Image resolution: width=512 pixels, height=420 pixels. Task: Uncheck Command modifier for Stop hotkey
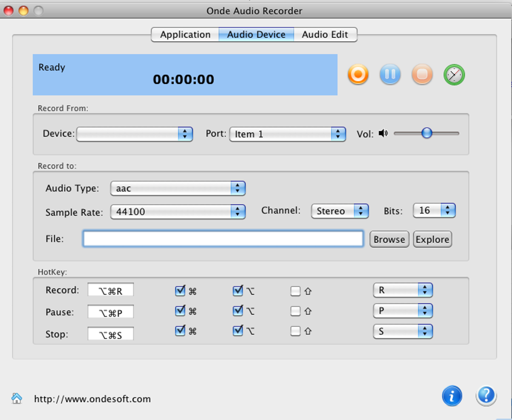(180, 331)
